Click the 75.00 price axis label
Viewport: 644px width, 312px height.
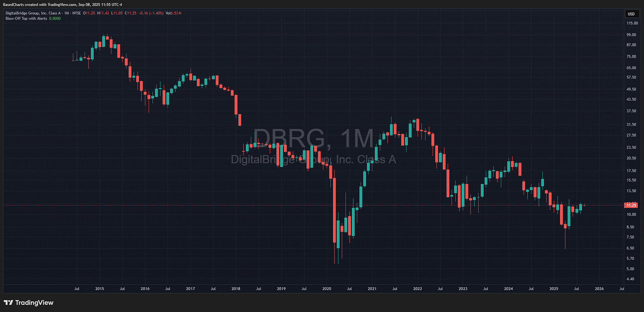[x=632, y=56]
